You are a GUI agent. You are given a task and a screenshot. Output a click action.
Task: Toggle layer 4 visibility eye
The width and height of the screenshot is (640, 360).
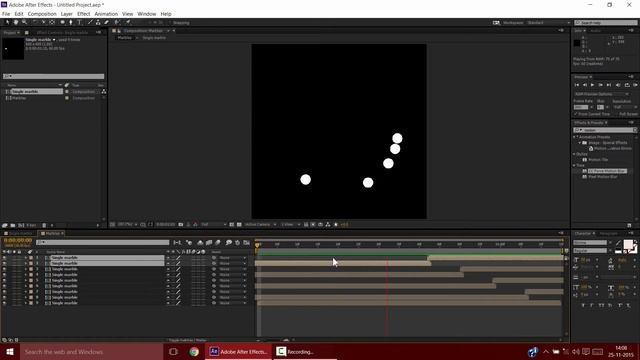click(x=4, y=275)
